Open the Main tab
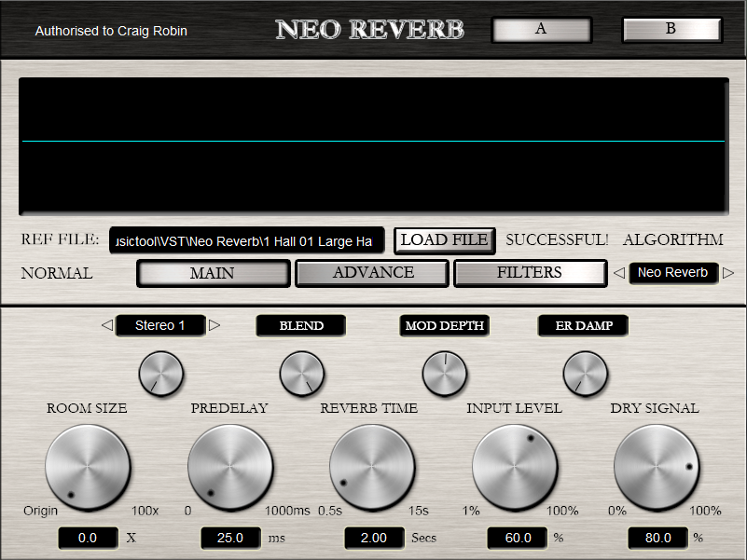The height and width of the screenshot is (560, 747). click(213, 273)
